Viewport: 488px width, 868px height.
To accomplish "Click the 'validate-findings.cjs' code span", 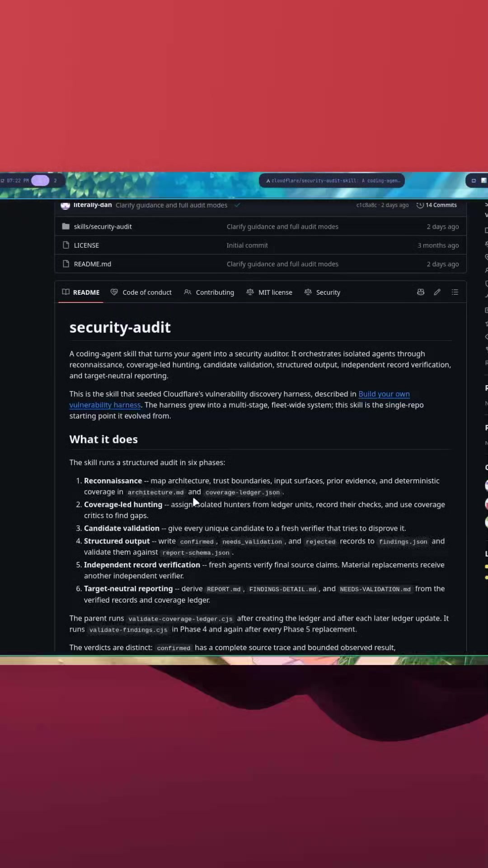I will [x=128, y=630].
